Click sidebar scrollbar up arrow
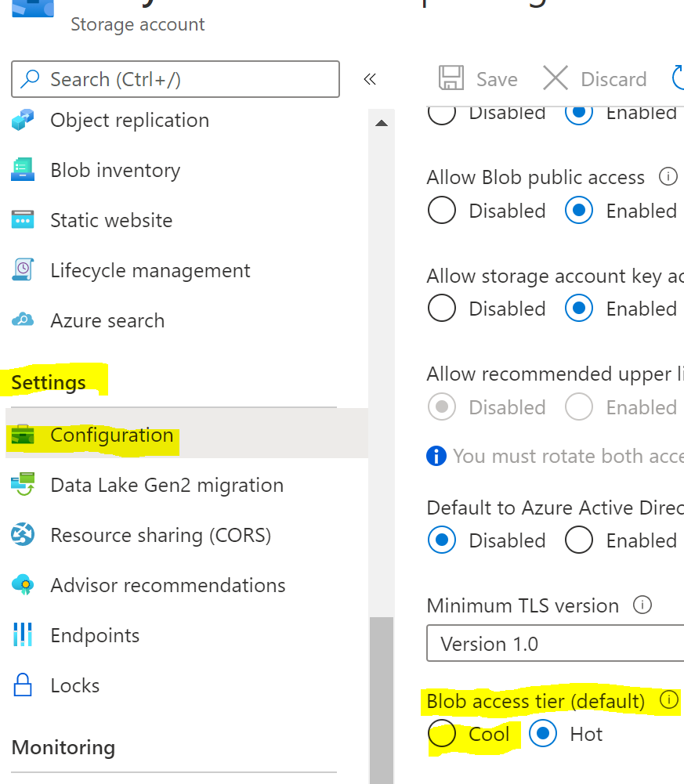Viewport: 684px width, 784px height. pyautogui.click(x=382, y=123)
